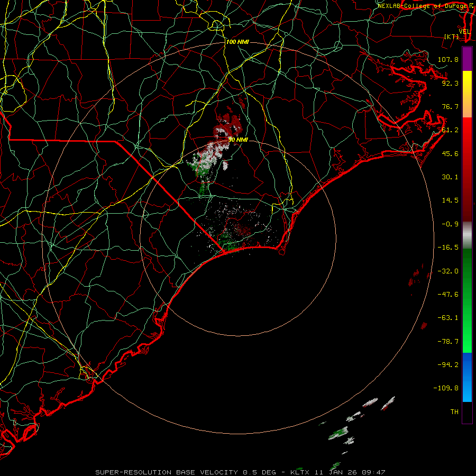476x476 pixels.
Task: Click the -78.7 velocity scale label
Action: [x=448, y=342]
